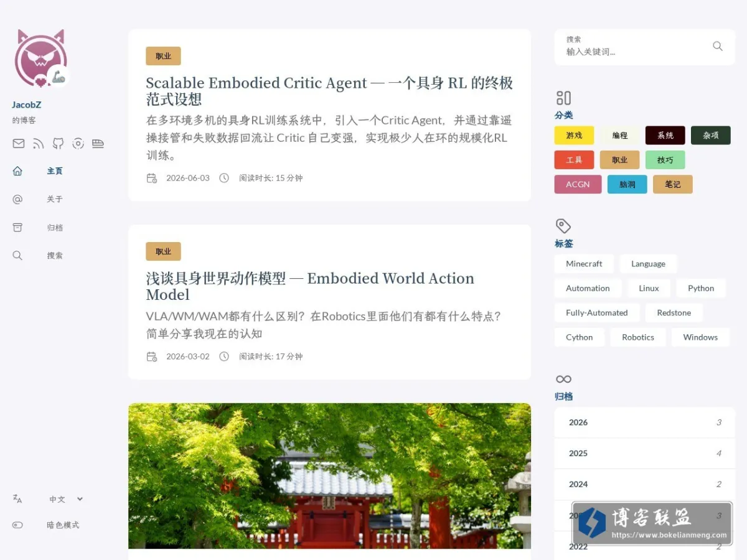Select the light green 技巧 category
The image size is (747, 560).
click(x=665, y=160)
